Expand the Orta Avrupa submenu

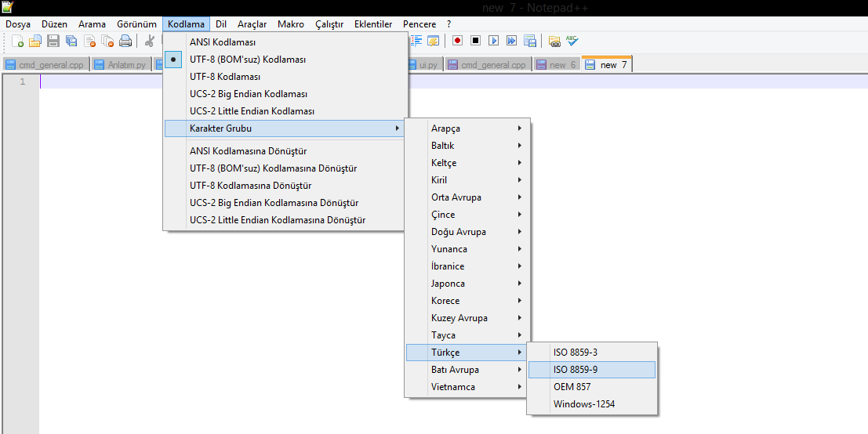tap(467, 197)
